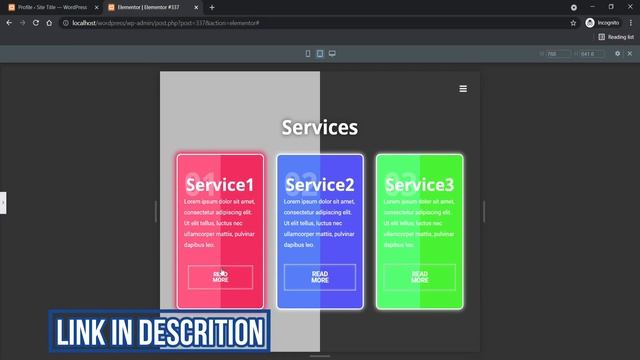This screenshot has height=360, width=640.
Task: Go back in browser history
Action: click(9, 23)
